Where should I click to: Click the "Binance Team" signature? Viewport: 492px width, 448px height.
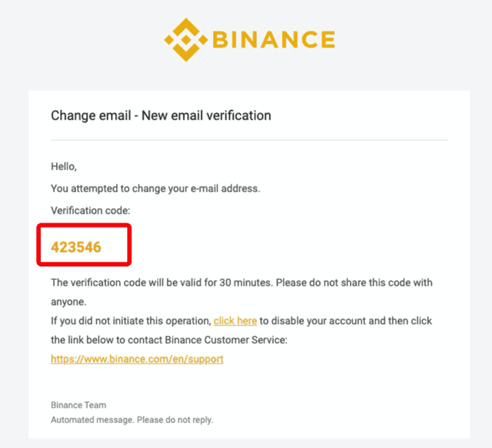[79, 405]
